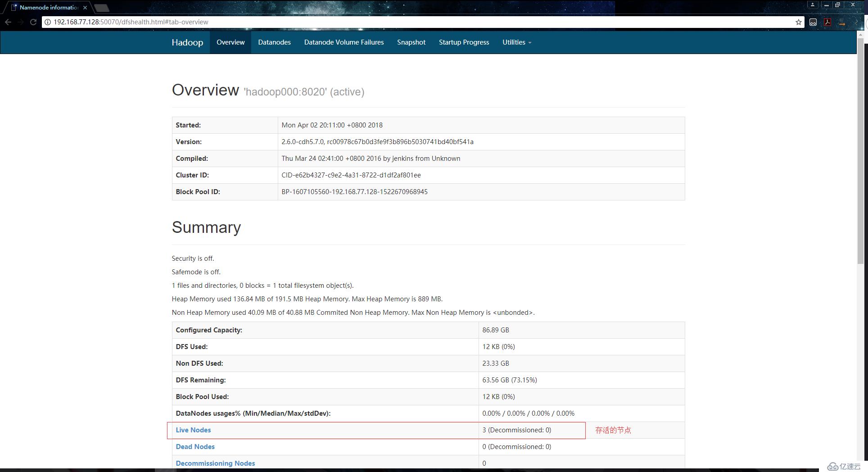Open Datanode Volume Failures tab

(x=344, y=42)
